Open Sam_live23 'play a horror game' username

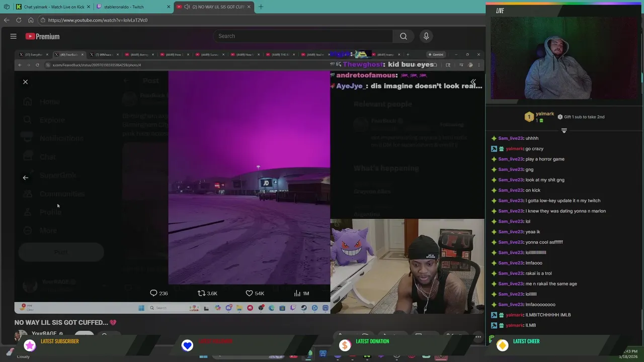pyautogui.click(x=510, y=159)
